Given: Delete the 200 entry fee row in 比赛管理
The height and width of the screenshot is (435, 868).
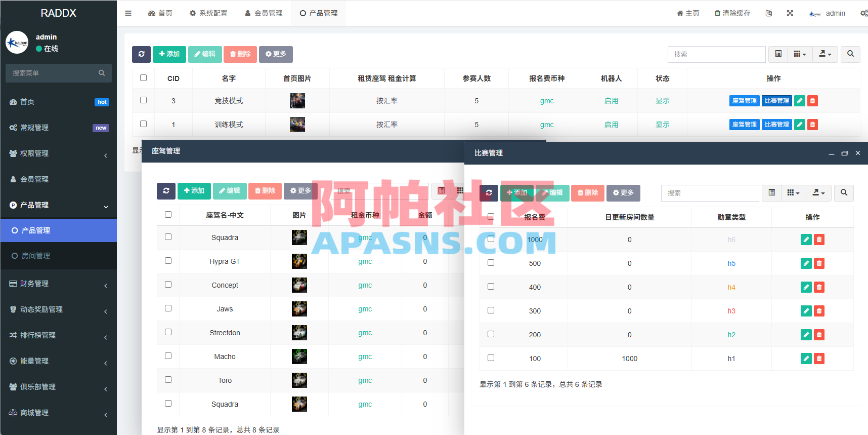Looking at the screenshot, I should tap(819, 335).
